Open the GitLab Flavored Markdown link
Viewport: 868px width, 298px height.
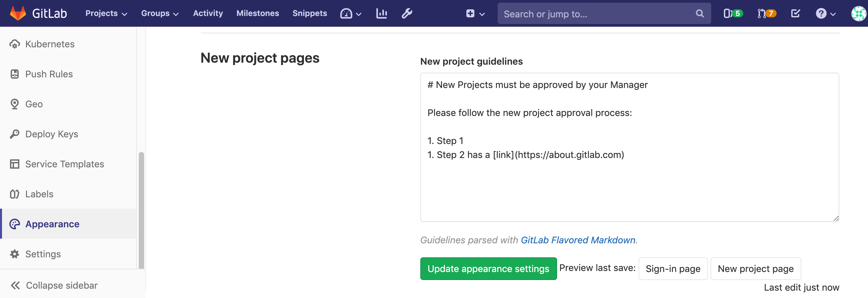[578, 240]
